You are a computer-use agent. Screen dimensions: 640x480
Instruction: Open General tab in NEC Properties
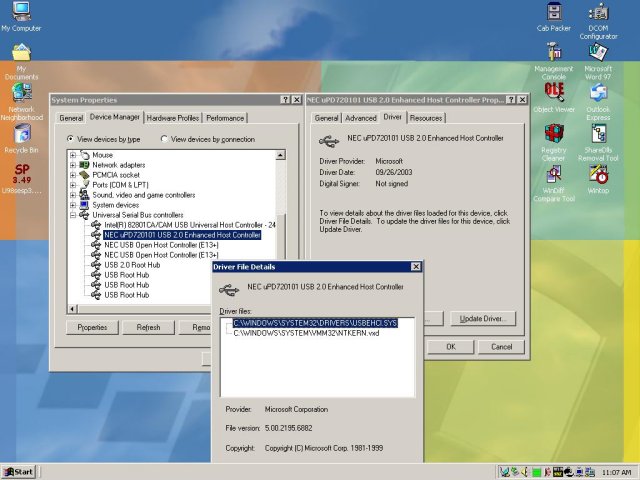click(x=326, y=118)
